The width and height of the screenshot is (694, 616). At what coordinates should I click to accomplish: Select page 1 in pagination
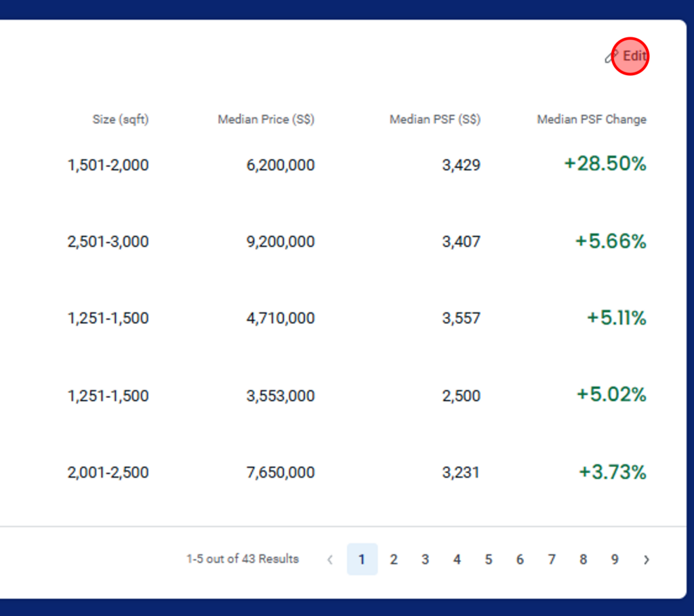click(x=362, y=560)
